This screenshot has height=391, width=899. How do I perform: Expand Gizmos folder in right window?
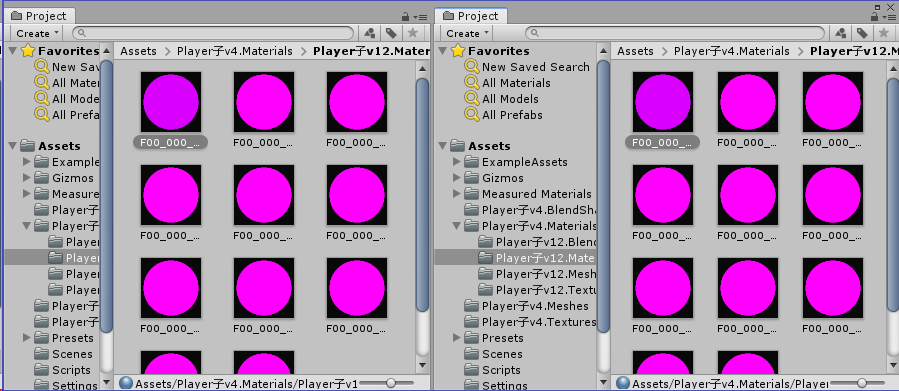click(457, 178)
